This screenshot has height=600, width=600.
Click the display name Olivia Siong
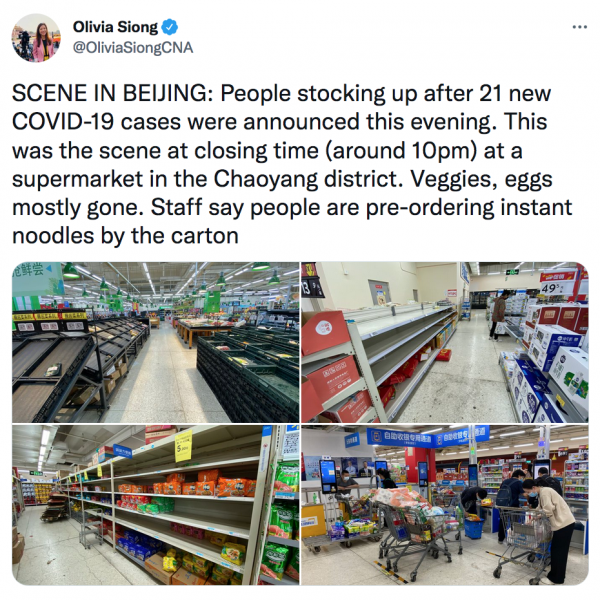click(x=115, y=27)
